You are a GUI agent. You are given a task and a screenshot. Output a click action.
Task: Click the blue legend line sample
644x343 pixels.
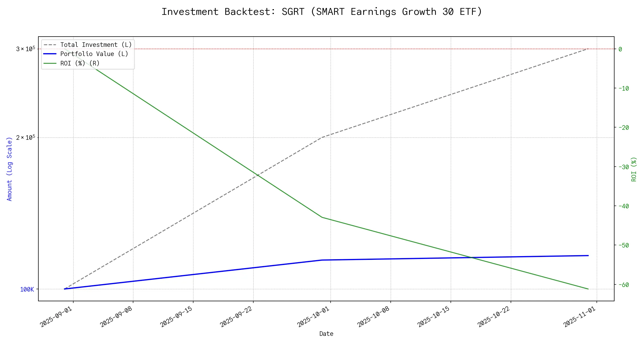pos(50,54)
